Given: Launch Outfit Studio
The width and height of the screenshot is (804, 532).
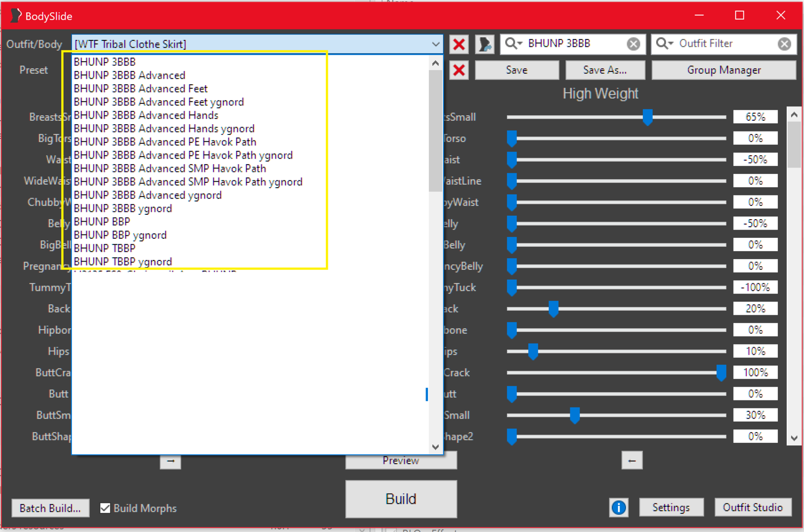Looking at the screenshot, I should (753, 507).
